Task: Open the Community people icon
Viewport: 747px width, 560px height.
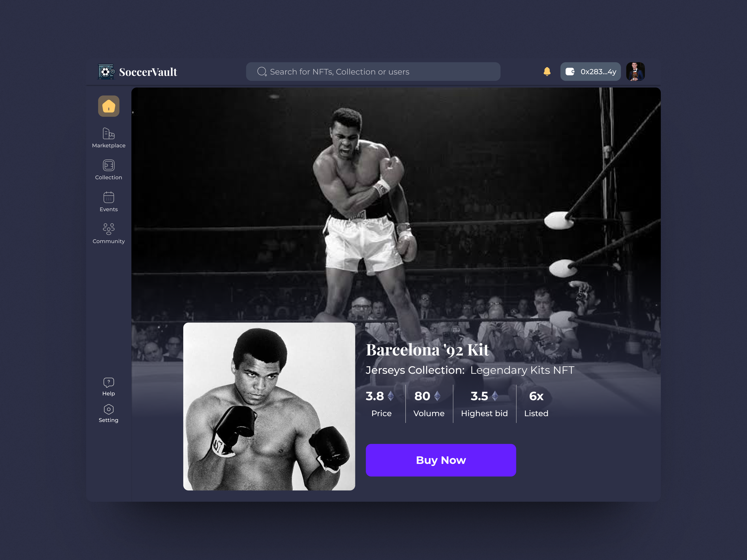Action: (x=108, y=229)
